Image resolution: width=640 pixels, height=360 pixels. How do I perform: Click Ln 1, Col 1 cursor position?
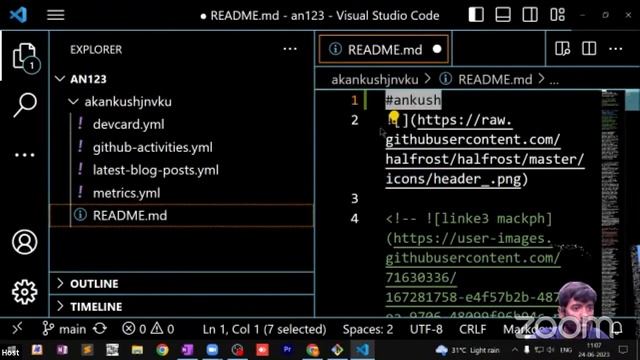pos(264,329)
